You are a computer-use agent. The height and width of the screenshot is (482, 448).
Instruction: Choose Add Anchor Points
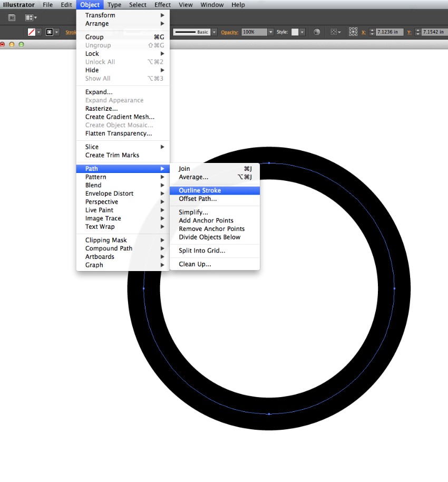click(x=215, y=221)
